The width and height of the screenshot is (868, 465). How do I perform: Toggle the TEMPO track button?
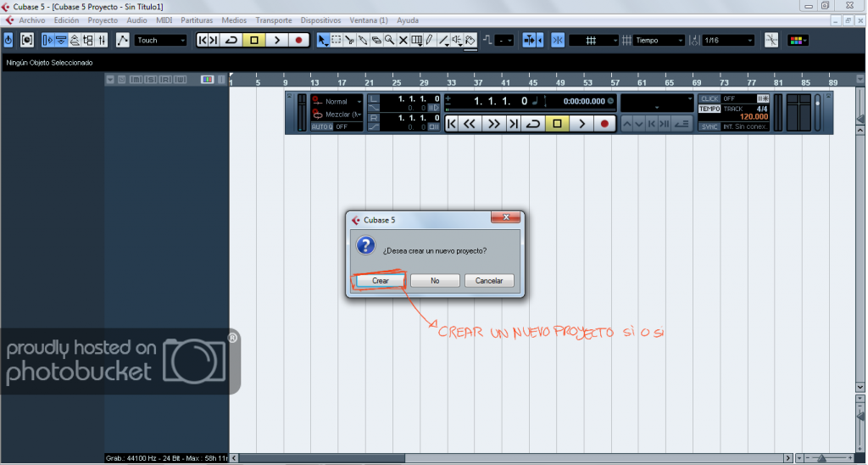709,109
